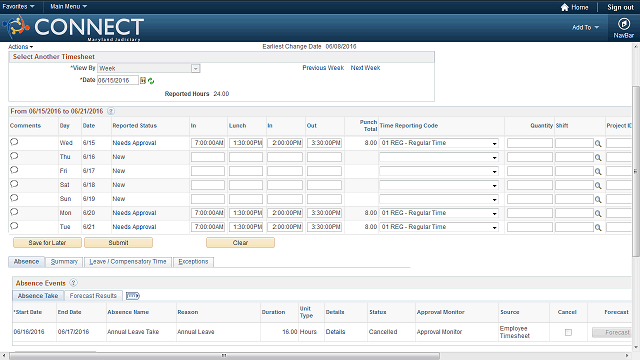Click the vertical scrollbar thumb

click(636, 171)
